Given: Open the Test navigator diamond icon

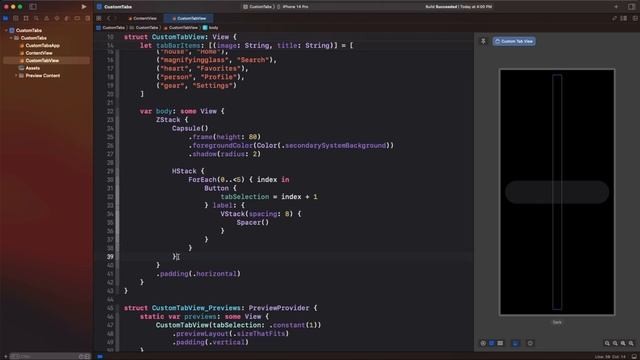Looking at the screenshot, I should (x=57, y=18).
